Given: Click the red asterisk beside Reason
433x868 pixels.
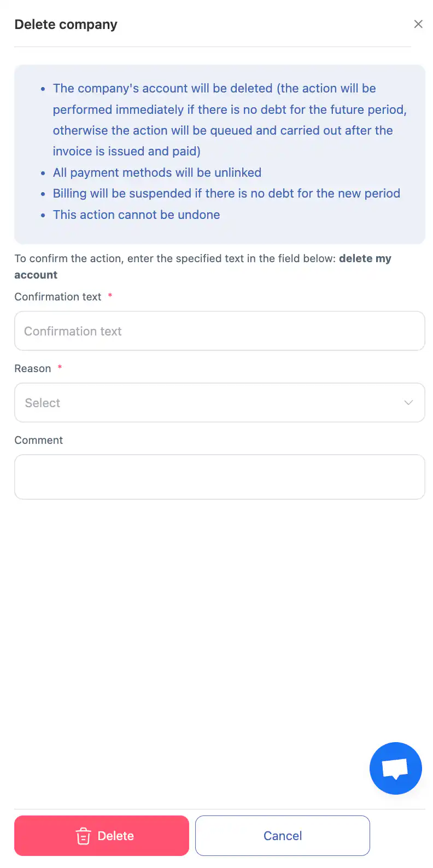Looking at the screenshot, I should (x=60, y=368).
